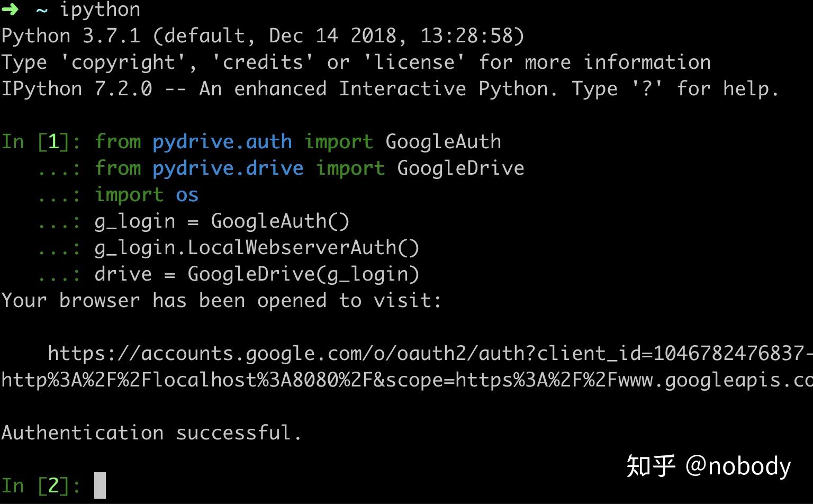Viewport: 813px width, 504px height.
Task: Select the LocalWebserverAuth() call text
Action: click(257, 247)
